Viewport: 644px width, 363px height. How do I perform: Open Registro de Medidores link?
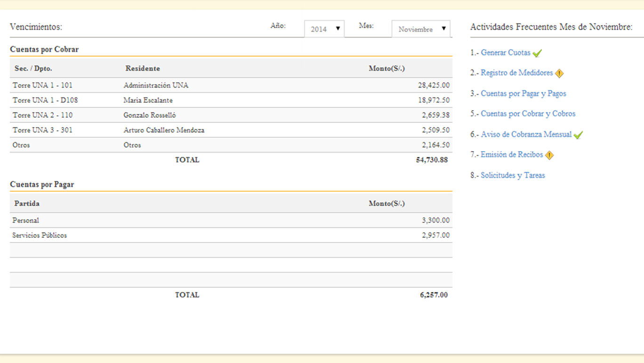click(x=516, y=73)
